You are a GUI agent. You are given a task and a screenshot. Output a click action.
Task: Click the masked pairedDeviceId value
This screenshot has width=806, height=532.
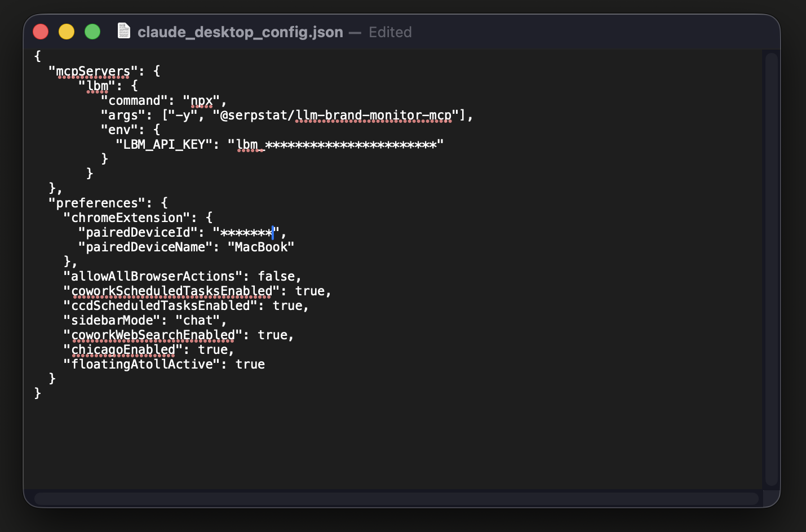tap(246, 232)
